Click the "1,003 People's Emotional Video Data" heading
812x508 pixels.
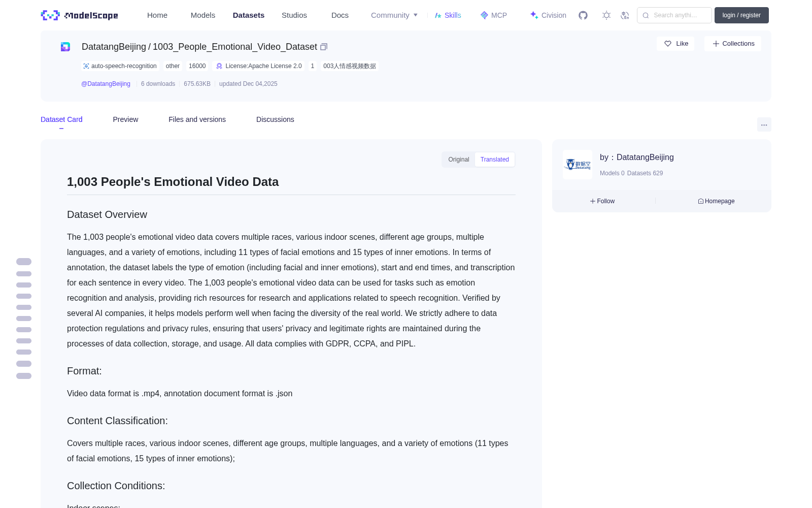[x=173, y=182]
